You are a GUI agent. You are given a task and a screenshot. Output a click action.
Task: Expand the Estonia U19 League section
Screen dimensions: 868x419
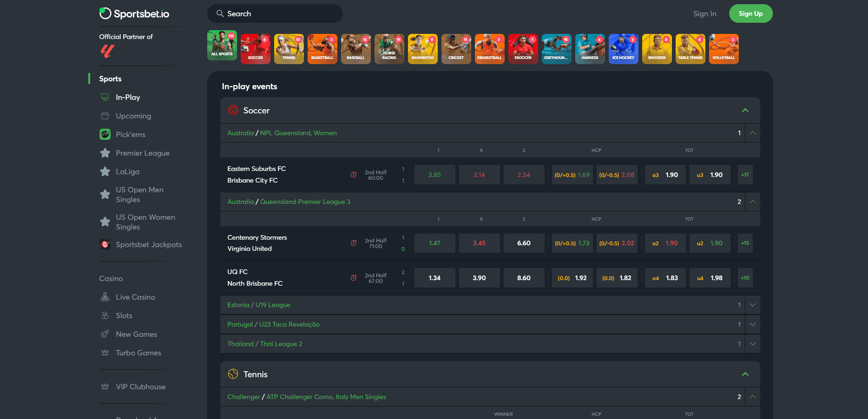[752, 305]
